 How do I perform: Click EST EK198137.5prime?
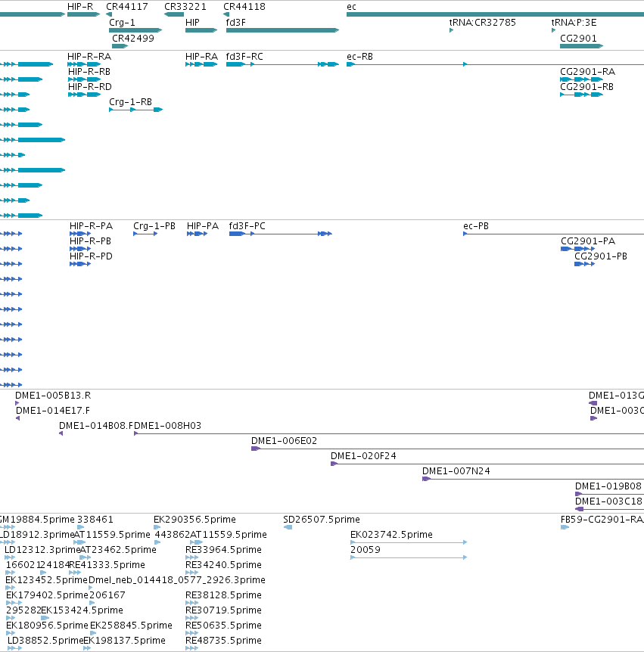point(87,648)
